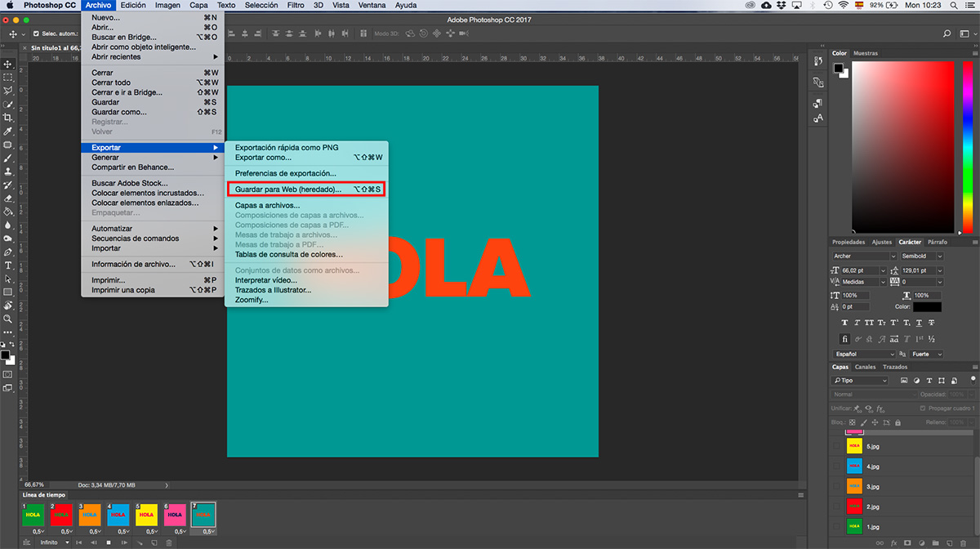Toggle visibility of layer 2.jpg
980x549 pixels.
pyautogui.click(x=835, y=507)
